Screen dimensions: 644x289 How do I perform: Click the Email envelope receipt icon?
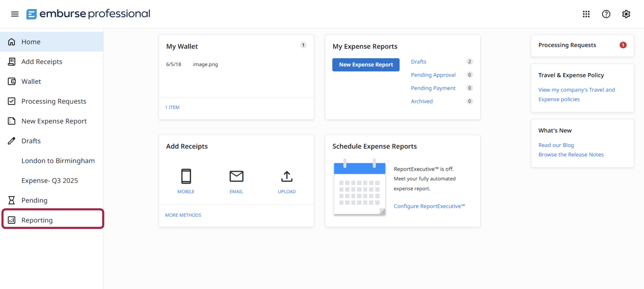(x=236, y=176)
